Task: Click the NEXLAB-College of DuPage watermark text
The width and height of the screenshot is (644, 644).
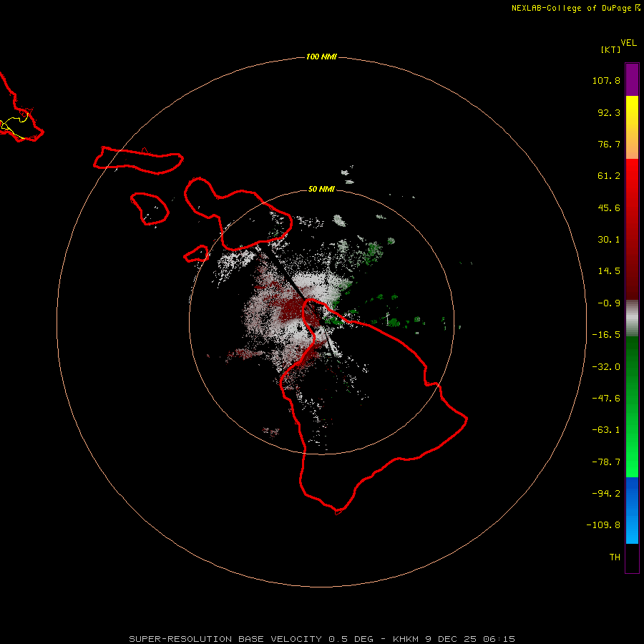Action: (x=575, y=8)
